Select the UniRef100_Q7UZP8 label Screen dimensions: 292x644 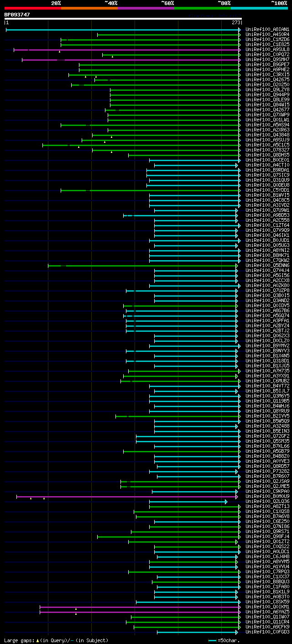(x=267, y=291)
